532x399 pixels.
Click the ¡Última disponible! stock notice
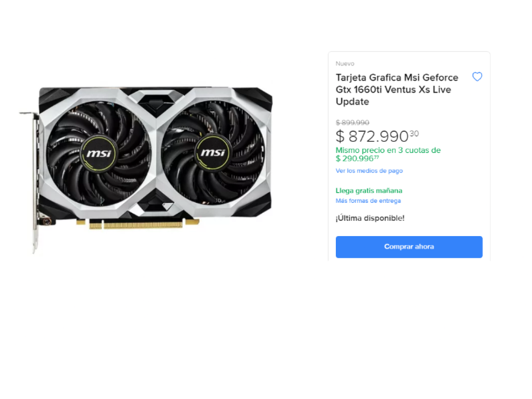tap(370, 218)
